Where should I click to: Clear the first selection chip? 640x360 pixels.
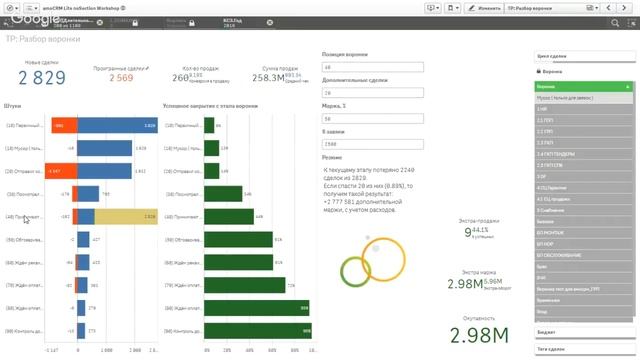100,22
